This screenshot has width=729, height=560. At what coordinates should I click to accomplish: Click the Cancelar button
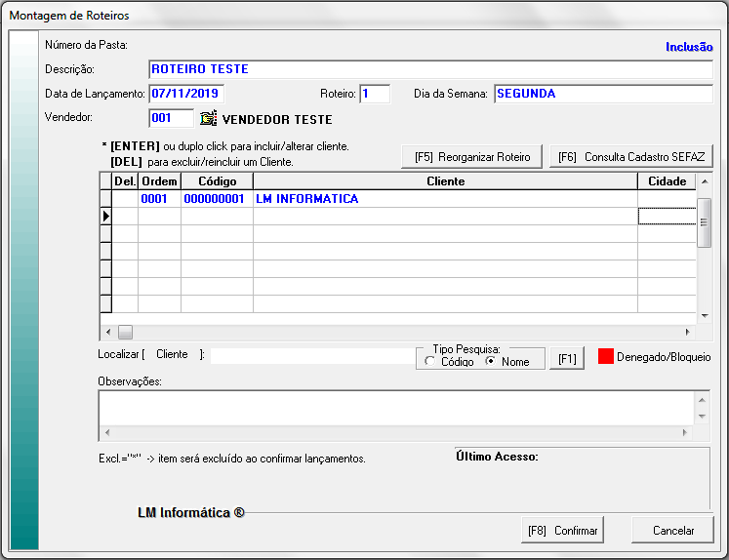tap(672, 531)
